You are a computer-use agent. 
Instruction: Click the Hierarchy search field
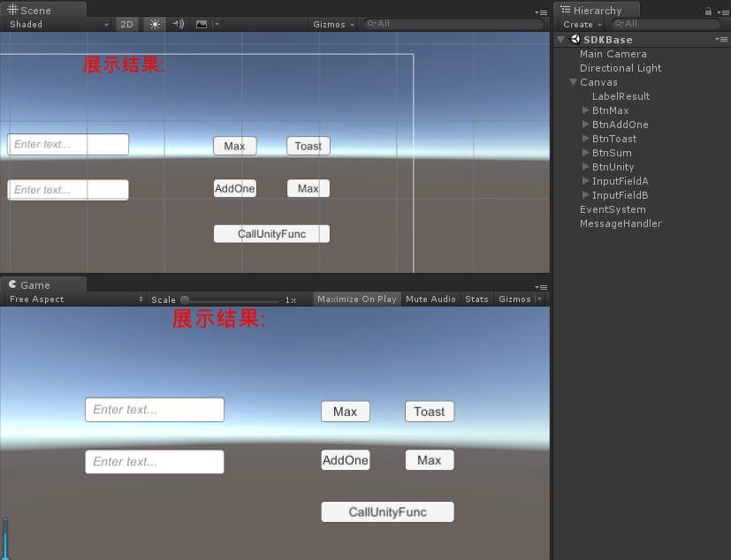click(x=666, y=24)
